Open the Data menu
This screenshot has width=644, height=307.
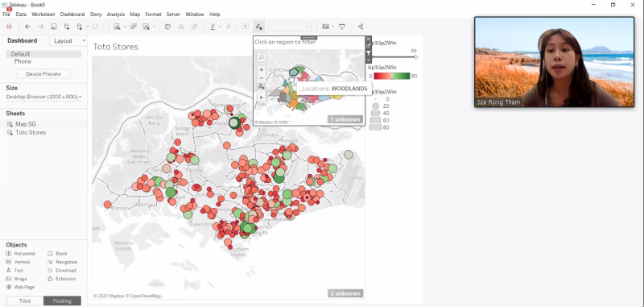click(21, 15)
